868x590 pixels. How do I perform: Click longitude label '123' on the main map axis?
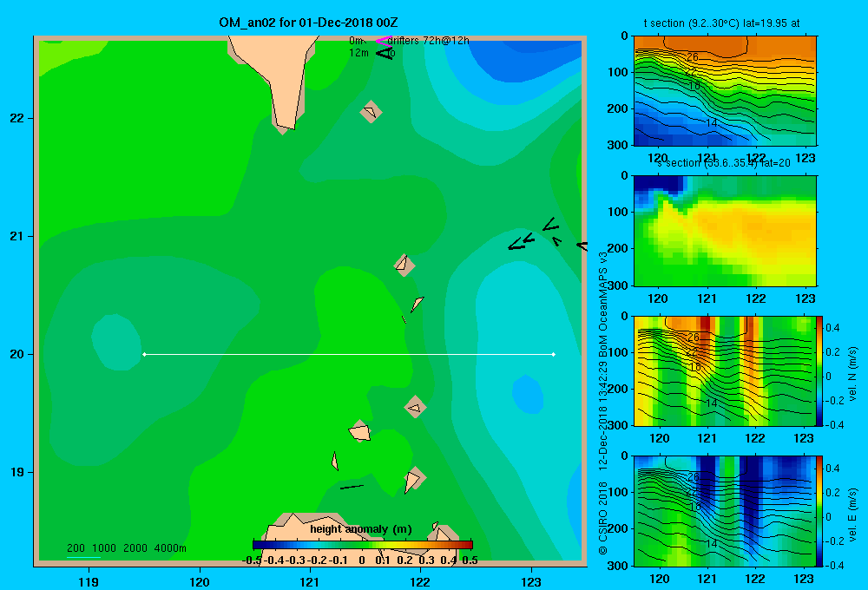coord(531,581)
